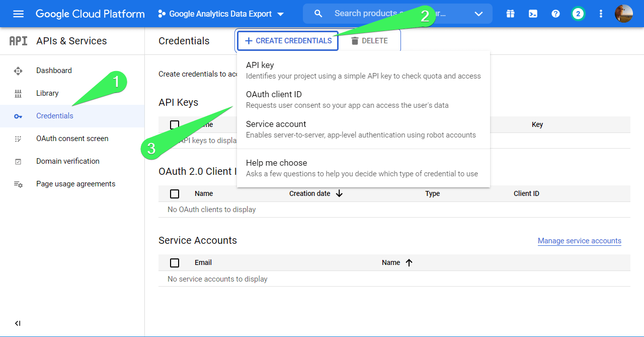The height and width of the screenshot is (337, 644).
Task: Click the 'No service accounts to display' text
Action: 217,279
